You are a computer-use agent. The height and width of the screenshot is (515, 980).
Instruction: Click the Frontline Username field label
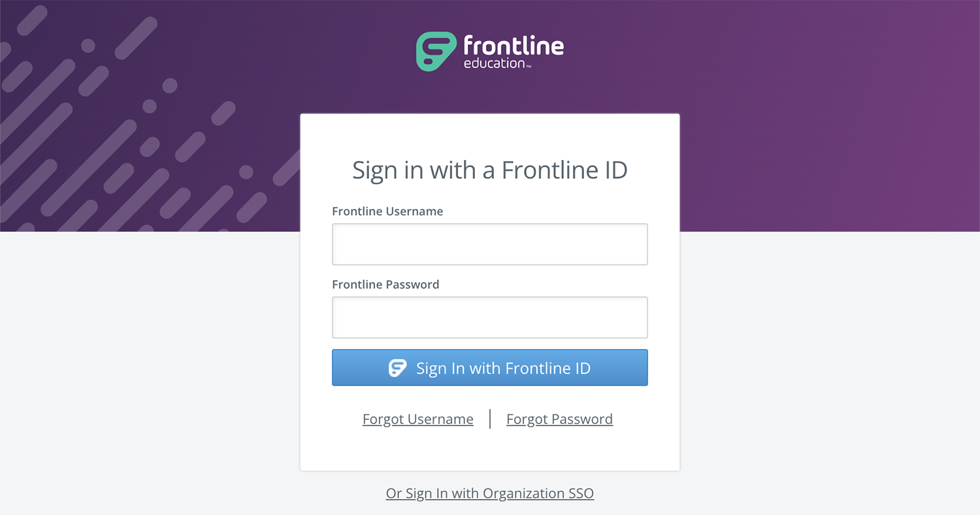coord(387,211)
